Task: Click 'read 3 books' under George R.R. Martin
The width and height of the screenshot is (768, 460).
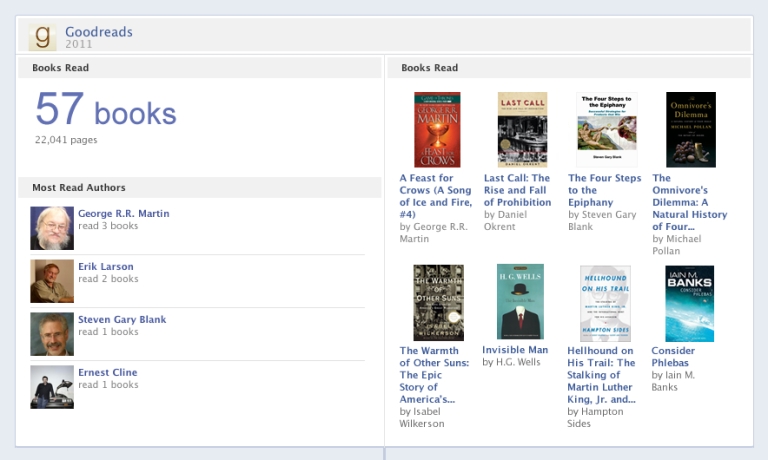Action: tap(108, 226)
